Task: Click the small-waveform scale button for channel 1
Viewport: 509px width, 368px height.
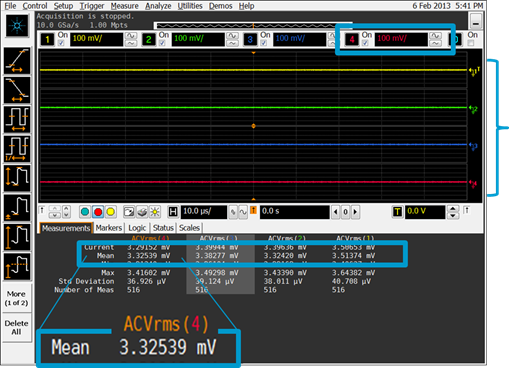Action: pyautogui.click(x=131, y=43)
